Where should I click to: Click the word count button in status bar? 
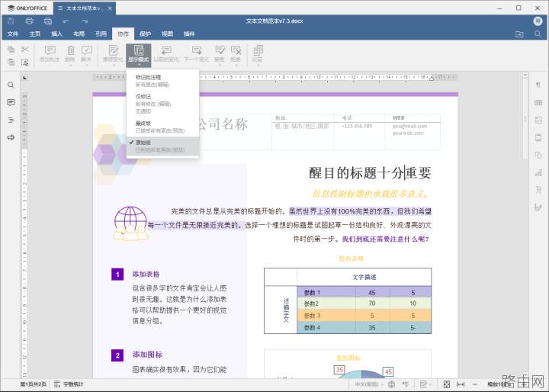pos(69,384)
